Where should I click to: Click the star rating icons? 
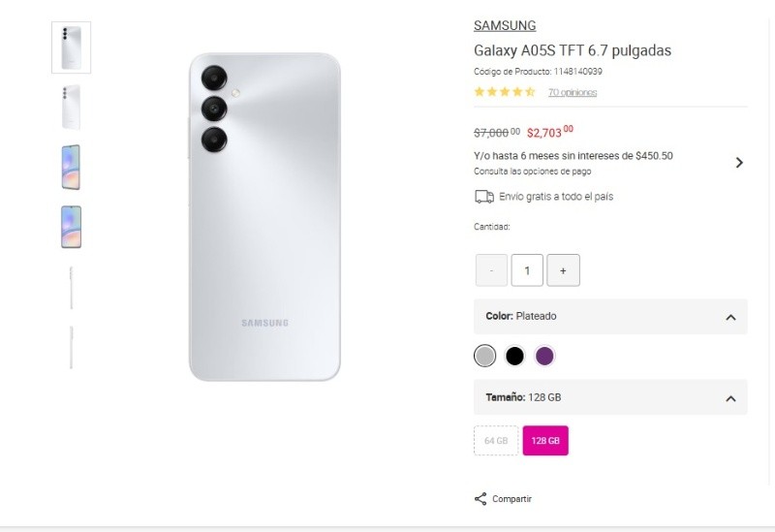point(505,92)
